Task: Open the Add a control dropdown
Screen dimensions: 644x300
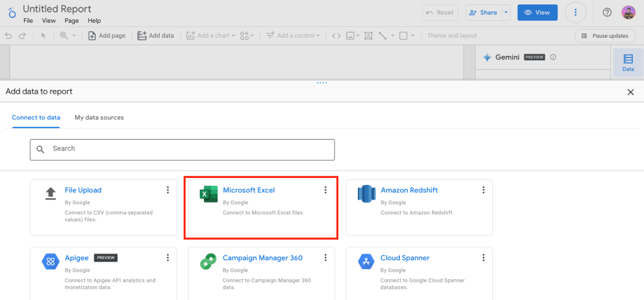Action: click(293, 36)
